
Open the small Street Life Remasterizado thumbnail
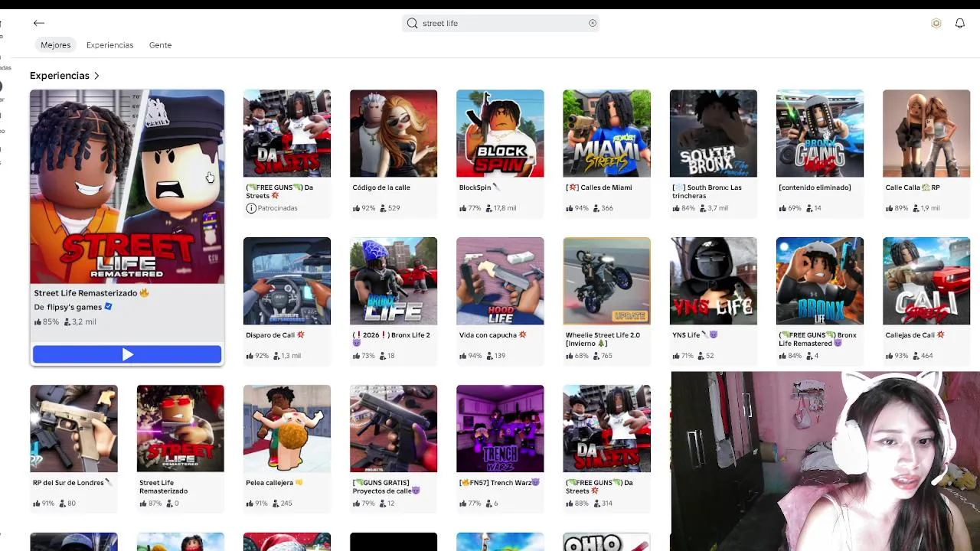point(180,429)
